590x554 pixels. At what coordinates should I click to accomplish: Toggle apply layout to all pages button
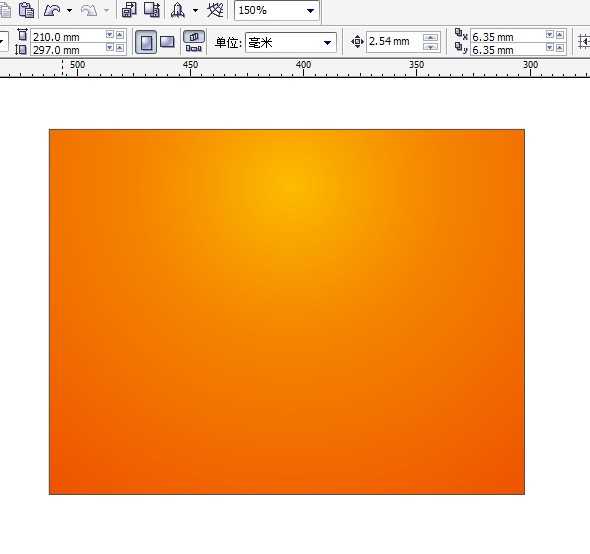click(194, 42)
